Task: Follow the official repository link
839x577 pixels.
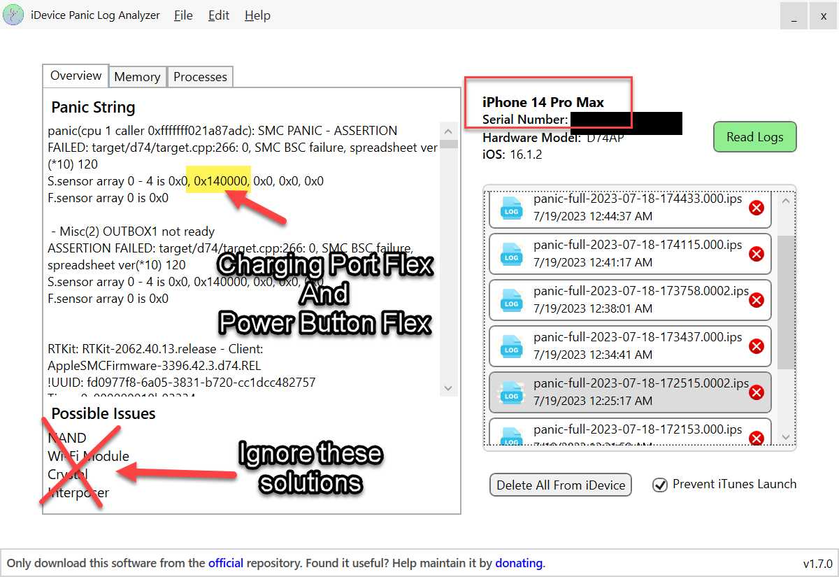Action: pyautogui.click(x=226, y=562)
